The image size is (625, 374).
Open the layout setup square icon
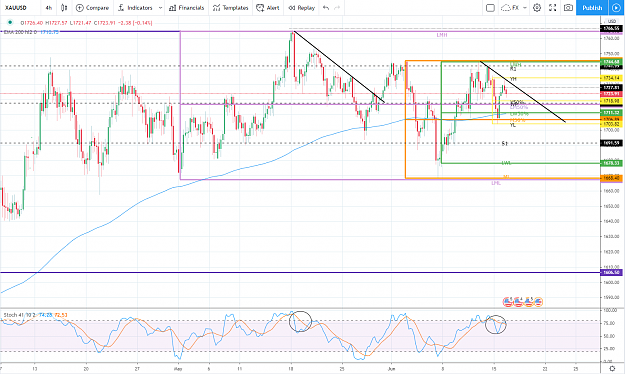coord(490,8)
